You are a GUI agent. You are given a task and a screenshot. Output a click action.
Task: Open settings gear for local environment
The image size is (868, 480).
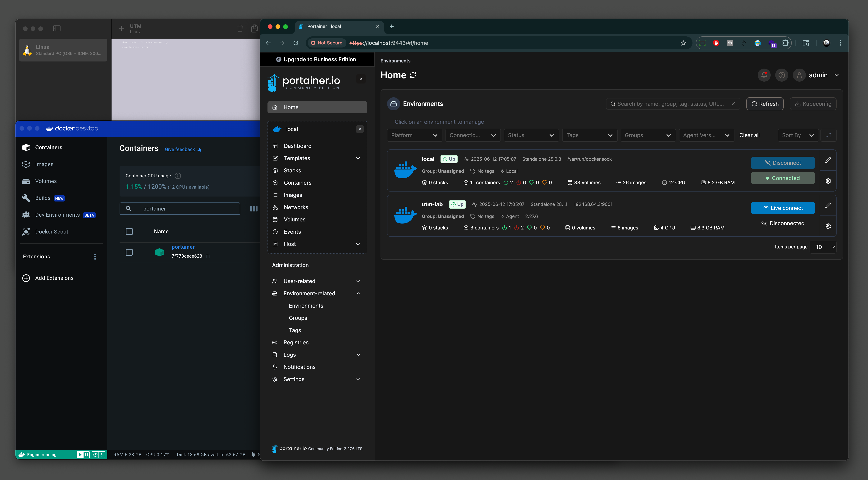point(828,181)
